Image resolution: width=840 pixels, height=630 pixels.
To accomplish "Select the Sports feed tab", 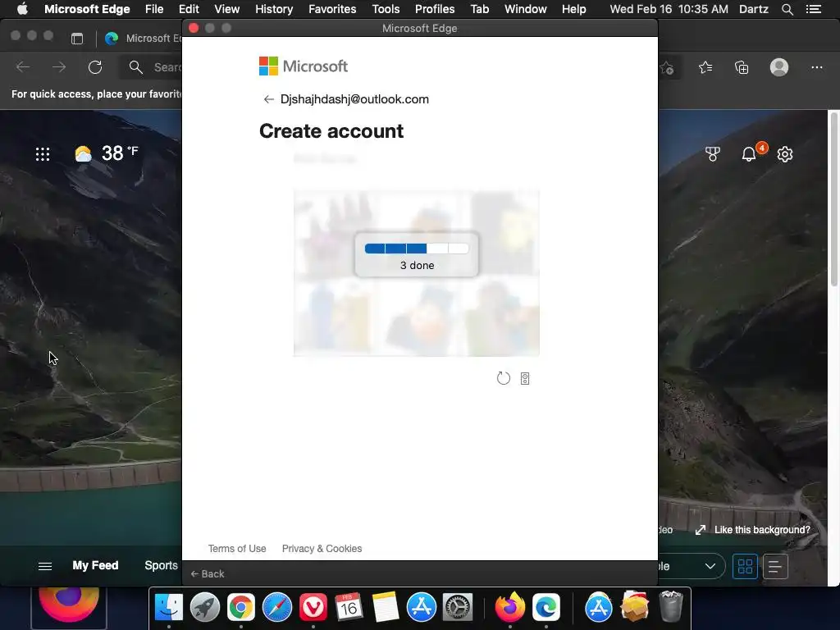I will point(162,566).
